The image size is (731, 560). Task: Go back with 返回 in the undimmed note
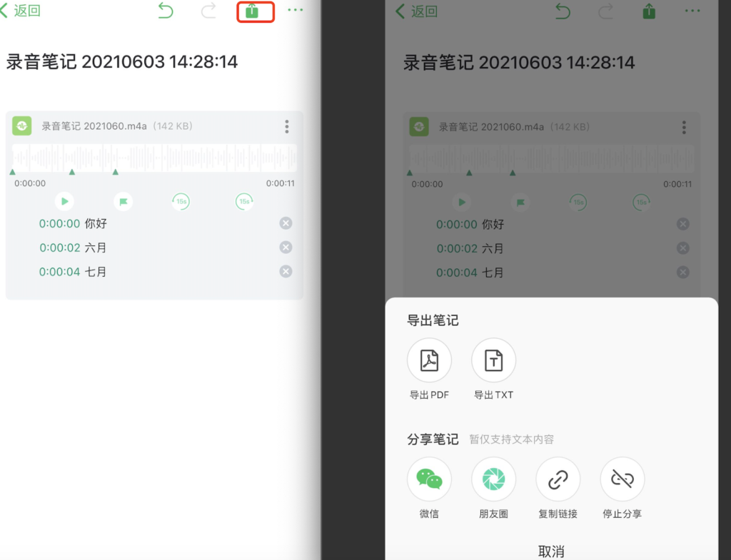(x=21, y=11)
